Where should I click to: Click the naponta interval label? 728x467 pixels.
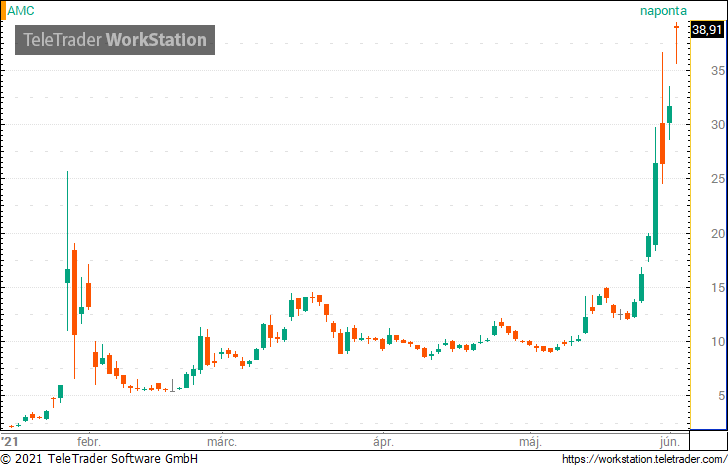point(663,11)
